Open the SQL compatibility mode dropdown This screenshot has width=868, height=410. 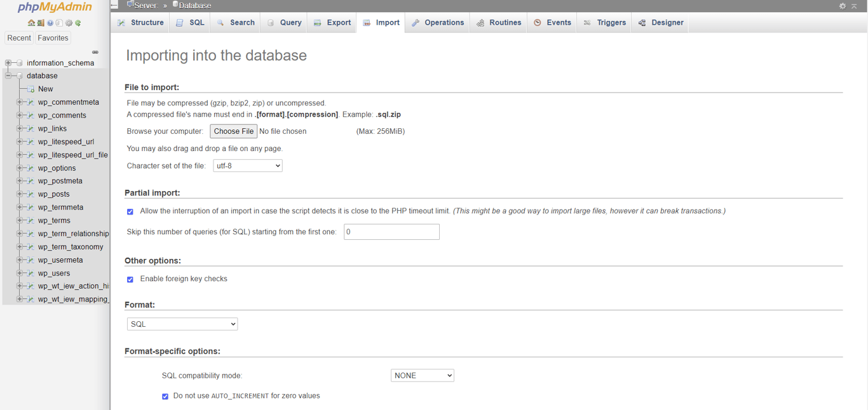click(422, 375)
